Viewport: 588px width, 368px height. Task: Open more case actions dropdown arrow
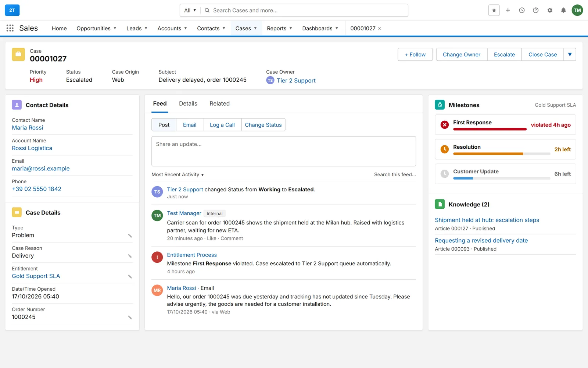click(x=570, y=54)
